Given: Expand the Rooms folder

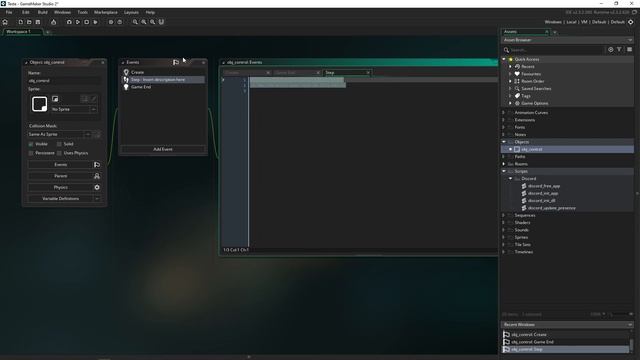Looking at the screenshot, I should pos(504,164).
